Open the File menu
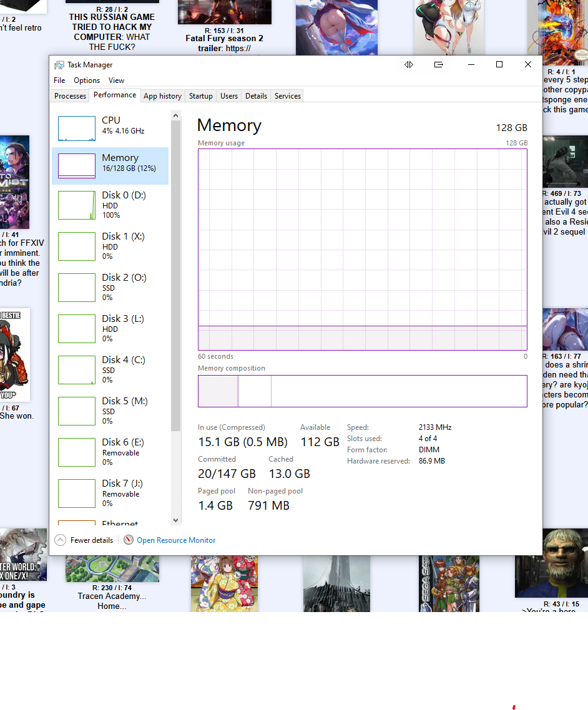The image size is (588, 710). [x=59, y=80]
